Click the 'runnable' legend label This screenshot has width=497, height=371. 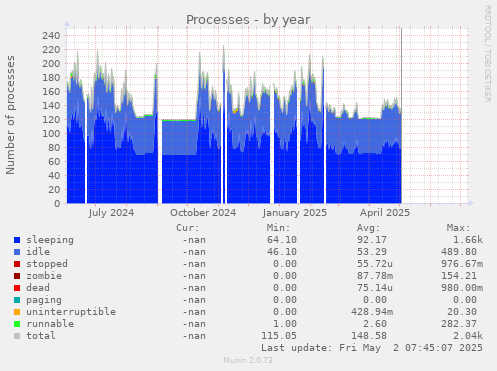(50, 324)
